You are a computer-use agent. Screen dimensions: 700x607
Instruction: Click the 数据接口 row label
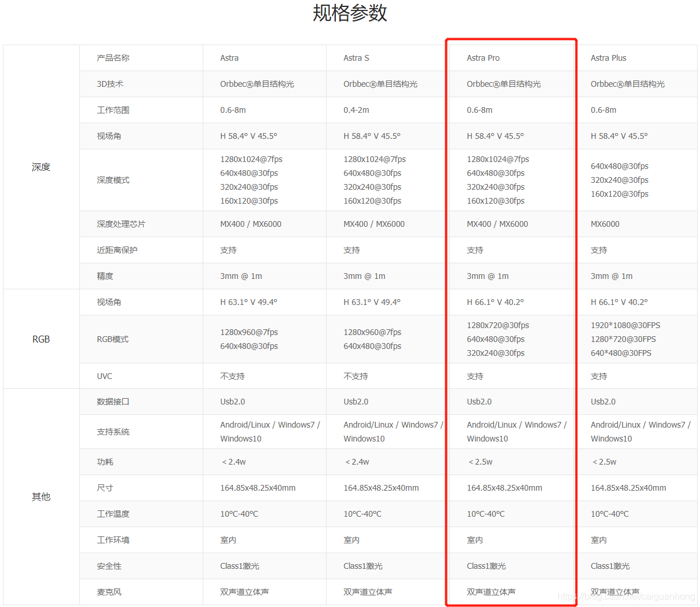[113, 402]
